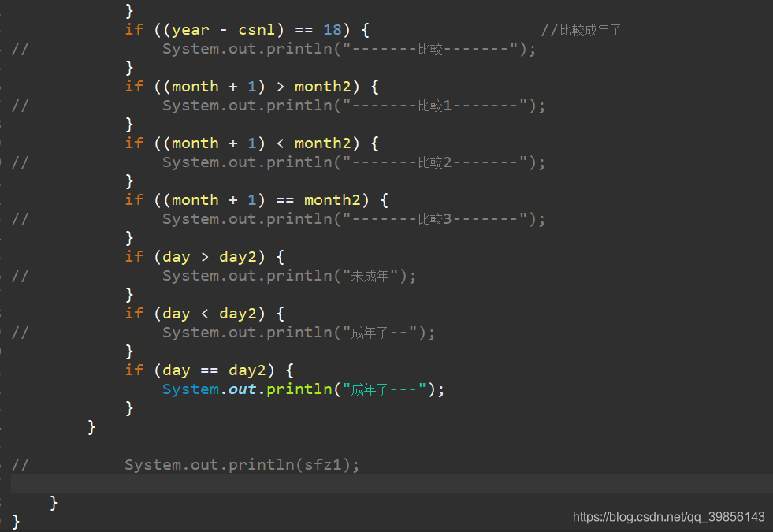The height and width of the screenshot is (532, 773).
Task: Click the commented println containing '比較3'
Action: pyautogui.click(x=354, y=219)
